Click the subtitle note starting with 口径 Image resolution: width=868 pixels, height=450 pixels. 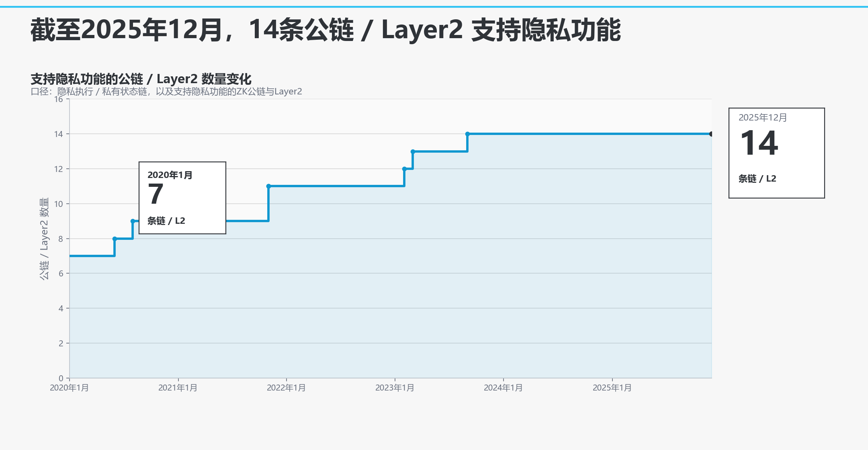[x=166, y=92]
